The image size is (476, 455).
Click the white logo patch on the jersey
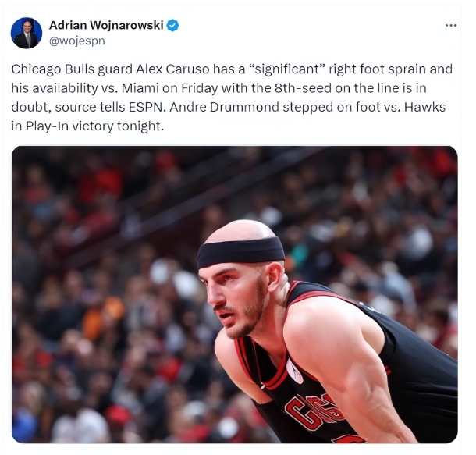click(x=295, y=371)
